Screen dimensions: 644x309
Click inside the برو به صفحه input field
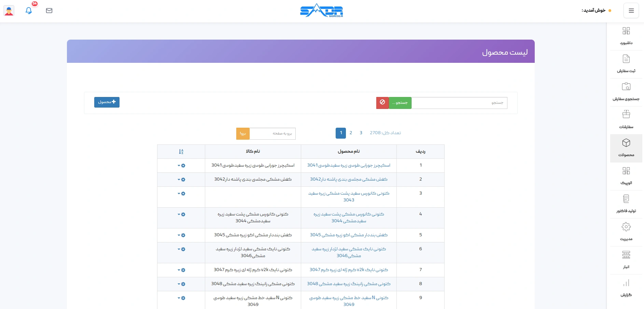(273, 134)
